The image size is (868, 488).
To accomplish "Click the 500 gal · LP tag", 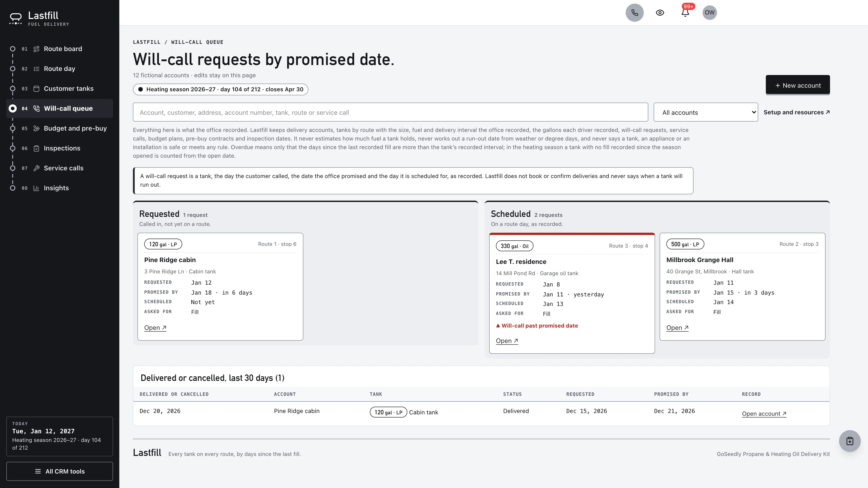I will (x=685, y=244).
